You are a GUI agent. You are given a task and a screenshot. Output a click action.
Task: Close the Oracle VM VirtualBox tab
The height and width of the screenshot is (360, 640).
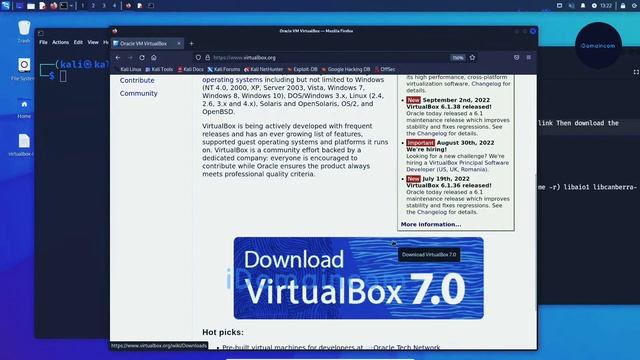click(x=179, y=43)
